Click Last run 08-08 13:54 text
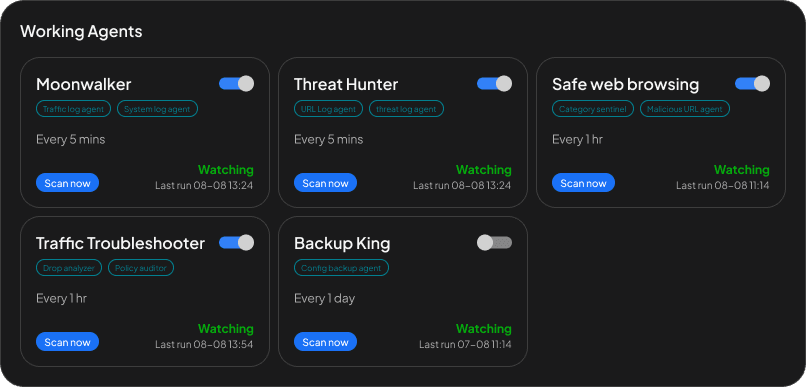The width and height of the screenshot is (806, 387). [205, 344]
